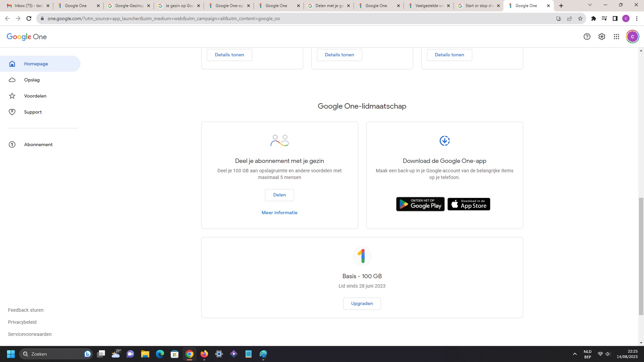Viewport: 644px width, 362px height.
Task: Open the tab search dropdown arrow
Action: pos(590,5)
